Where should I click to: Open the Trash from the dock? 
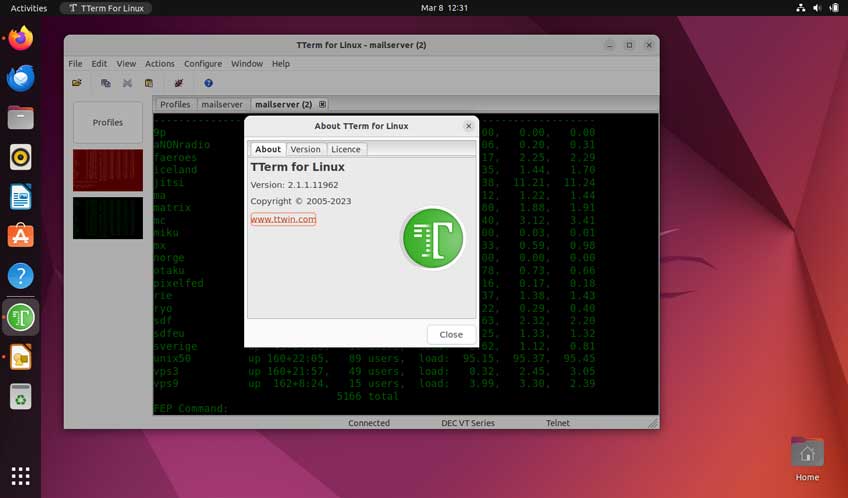pyautogui.click(x=20, y=397)
